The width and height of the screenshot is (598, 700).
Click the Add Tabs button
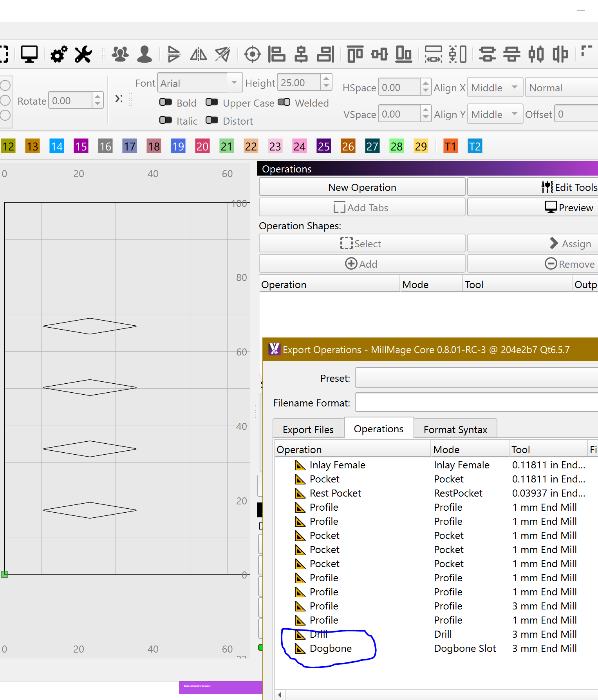tap(362, 208)
